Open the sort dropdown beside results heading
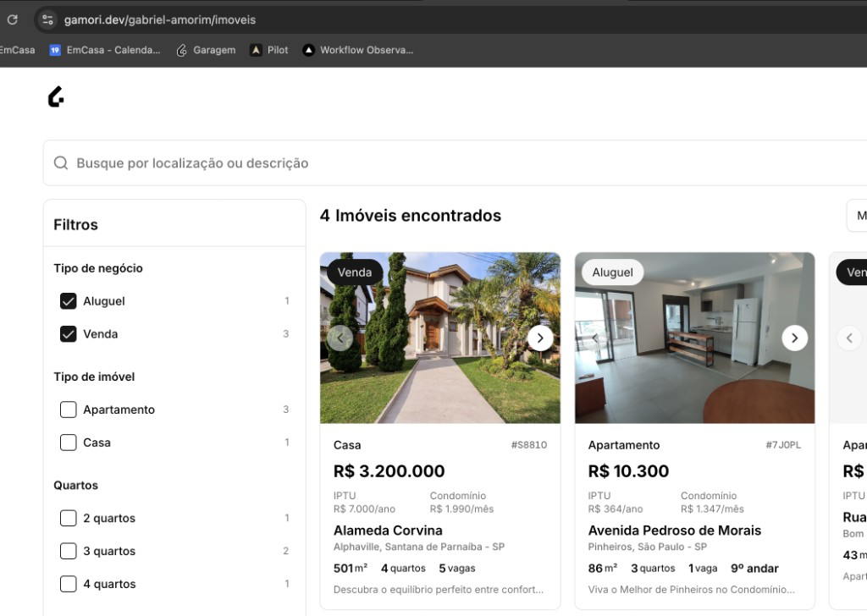Screen dimensions: 867x616 [x=857, y=216]
